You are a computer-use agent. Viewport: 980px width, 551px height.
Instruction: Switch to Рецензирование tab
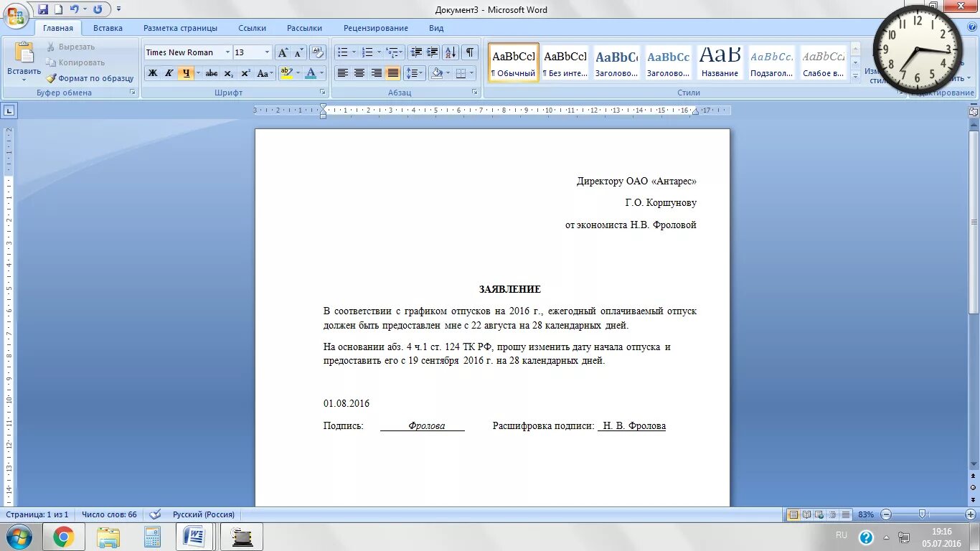pyautogui.click(x=376, y=28)
